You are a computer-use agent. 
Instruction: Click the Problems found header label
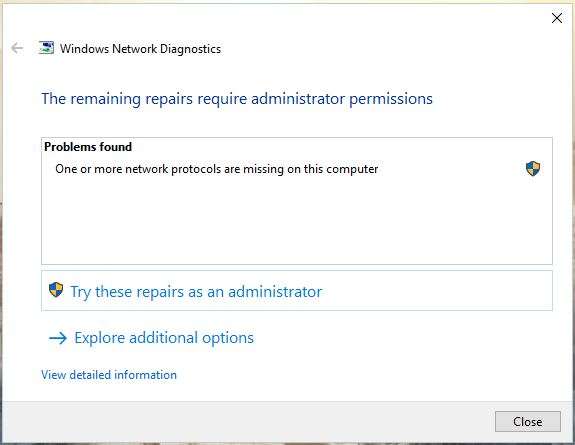pyautogui.click(x=88, y=147)
